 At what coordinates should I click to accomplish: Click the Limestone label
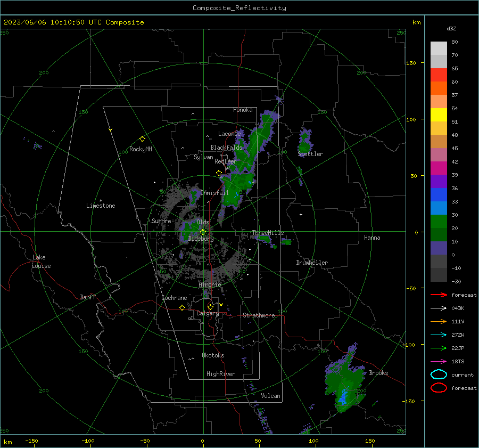tap(101, 206)
